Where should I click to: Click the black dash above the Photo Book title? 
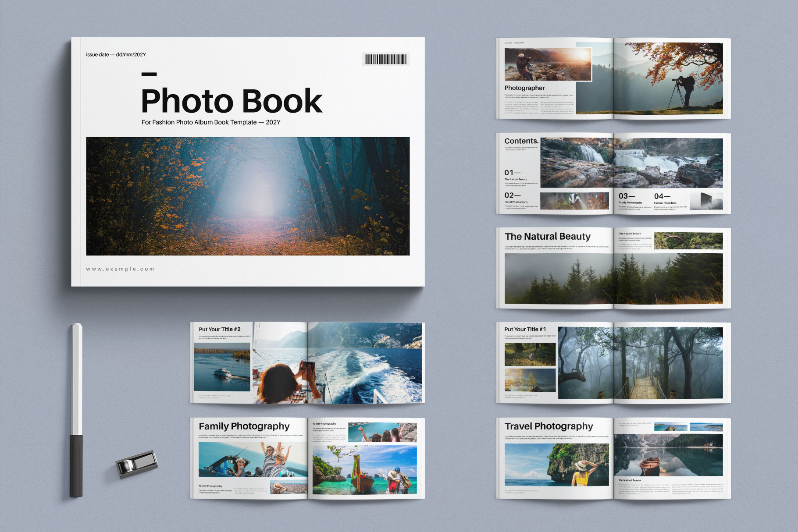[149, 74]
